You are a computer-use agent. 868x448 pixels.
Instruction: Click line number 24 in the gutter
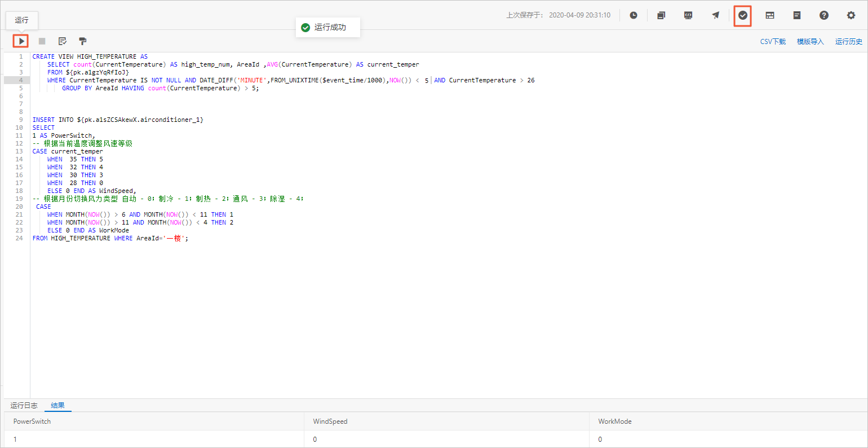point(19,238)
